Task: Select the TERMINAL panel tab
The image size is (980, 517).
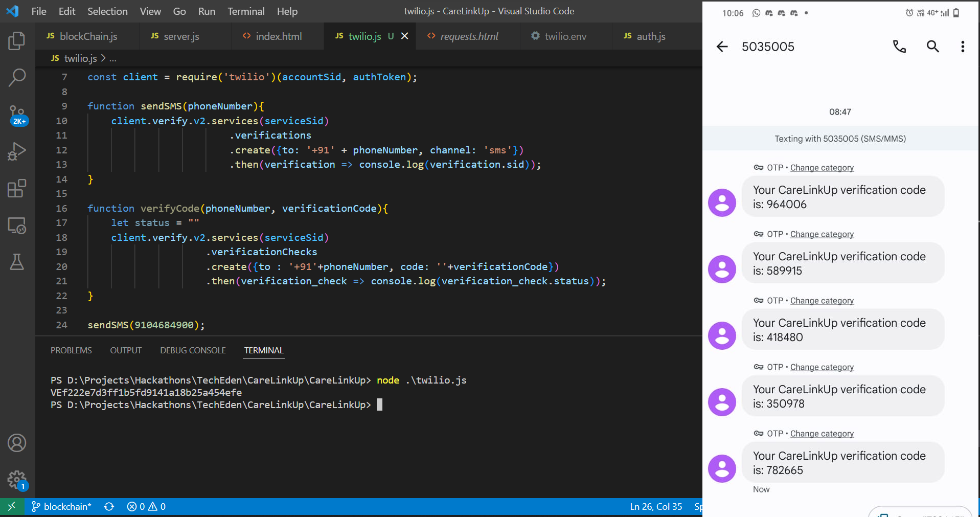Action: pyautogui.click(x=263, y=350)
